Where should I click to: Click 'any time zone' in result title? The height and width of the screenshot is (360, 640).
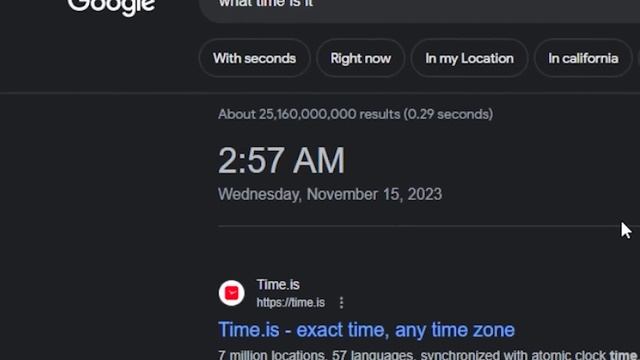click(x=455, y=330)
